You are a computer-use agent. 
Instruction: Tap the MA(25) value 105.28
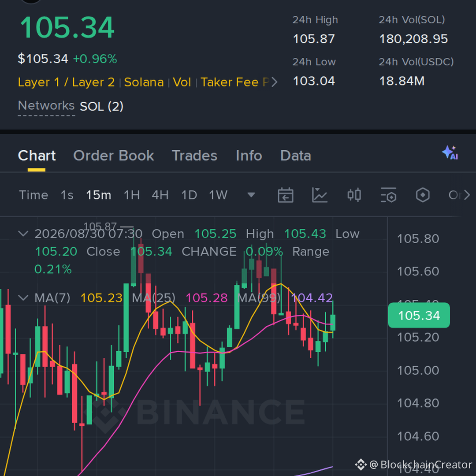pos(206,298)
